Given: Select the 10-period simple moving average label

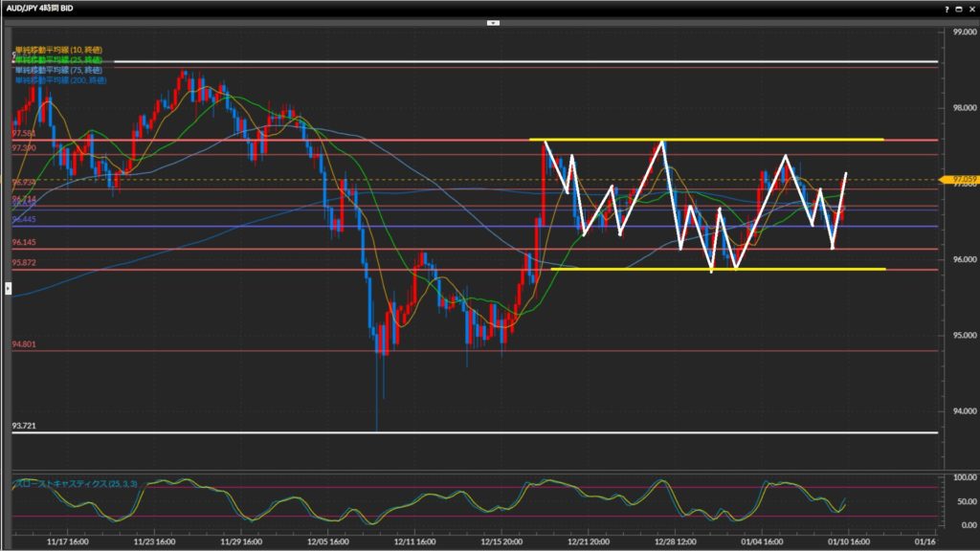Looking at the screenshot, I should point(58,50).
